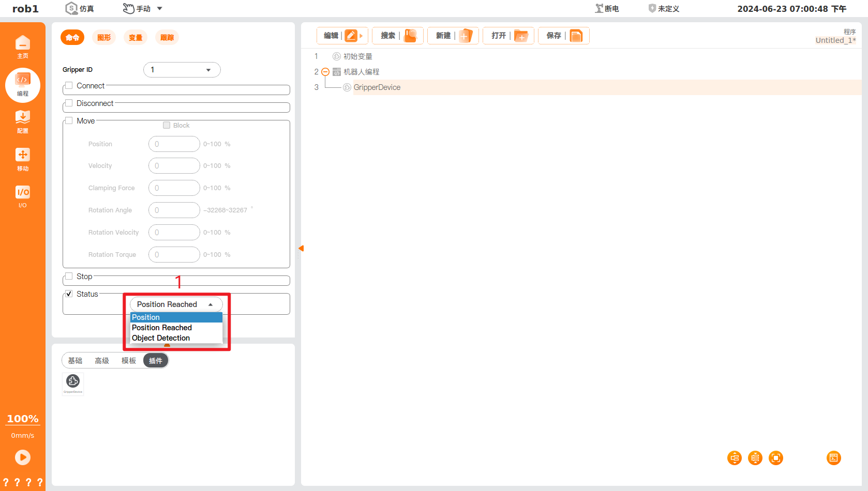Open the 基础 commands tab

pos(75,360)
